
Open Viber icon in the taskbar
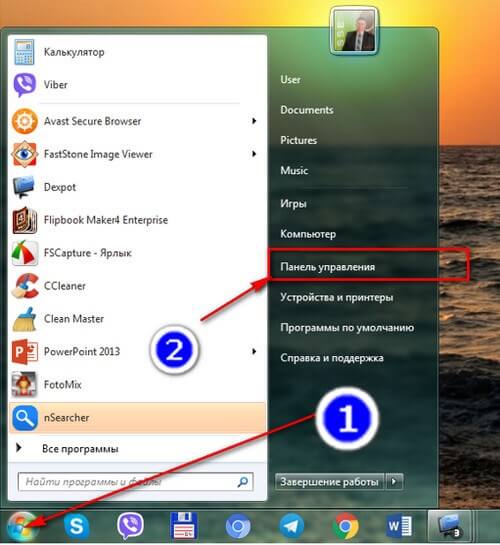(x=130, y=526)
